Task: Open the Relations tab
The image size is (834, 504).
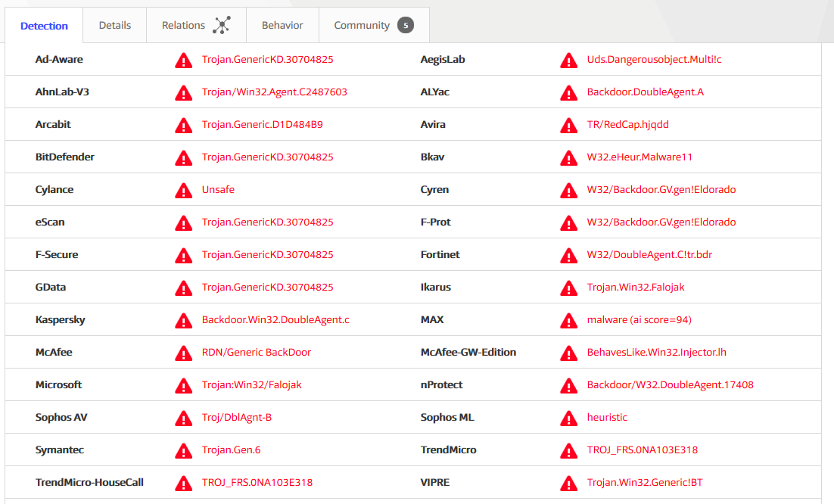Action: [184, 25]
